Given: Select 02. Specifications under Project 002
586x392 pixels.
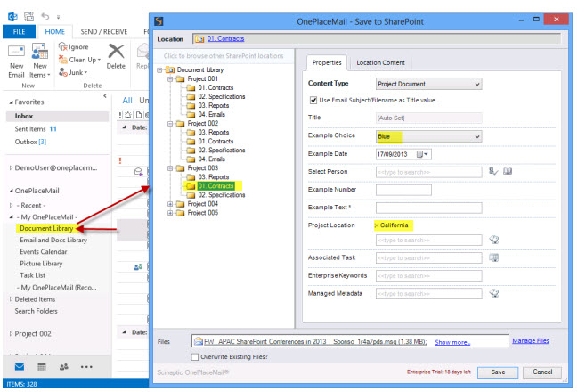Looking at the screenshot, I should pos(221,151).
